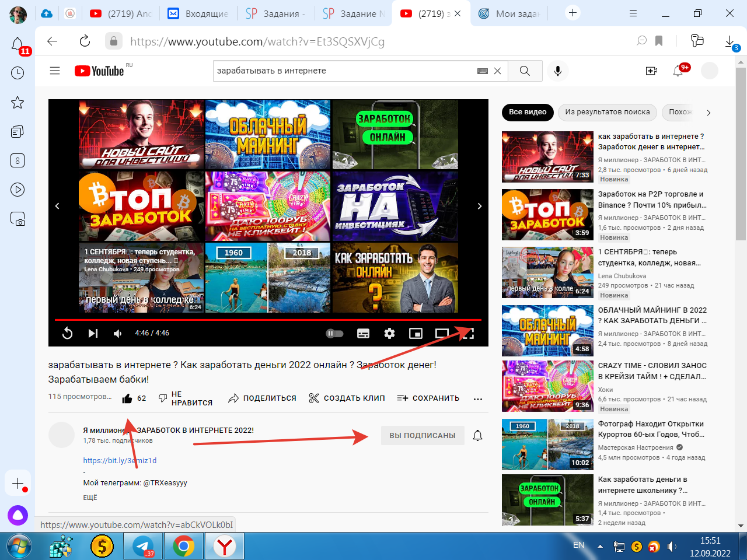This screenshot has height=560, width=747.
Task: Click ВЫ ПОДПИСАНЫ subscription button
Action: click(423, 435)
